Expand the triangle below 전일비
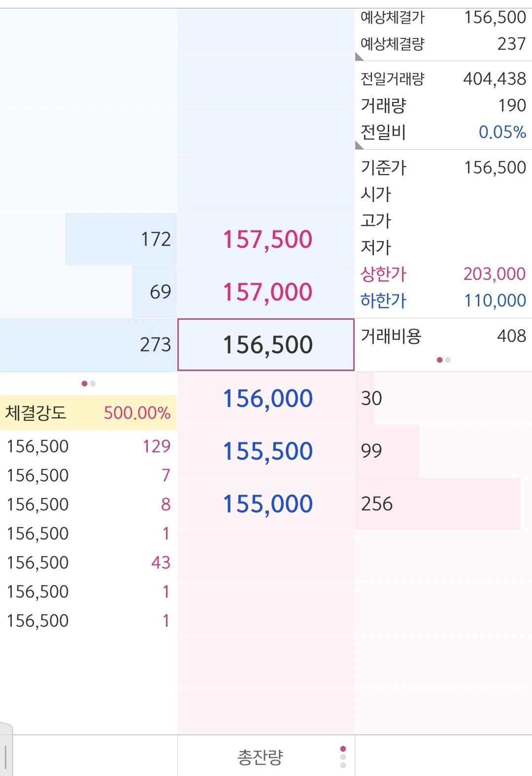 click(359, 145)
